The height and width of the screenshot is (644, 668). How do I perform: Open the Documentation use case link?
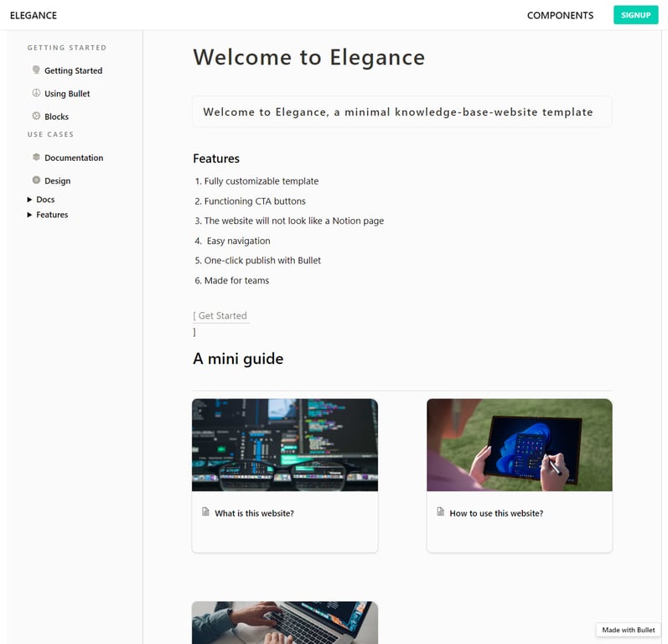74,158
